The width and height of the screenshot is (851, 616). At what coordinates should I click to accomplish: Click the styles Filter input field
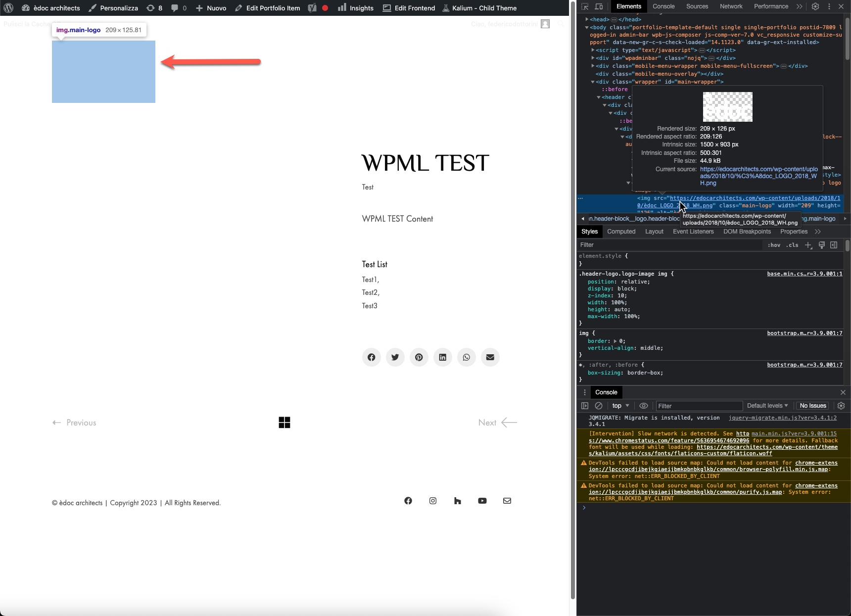point(670,245)
